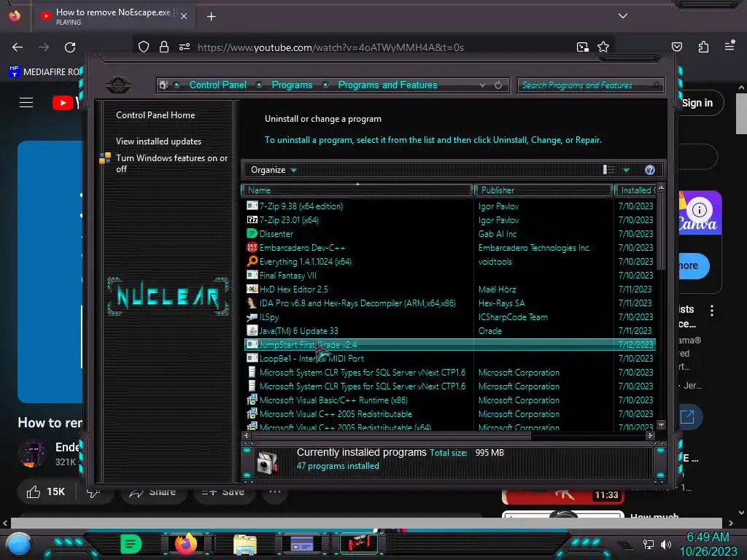This screenshot has height=560, width=747.
Task: Select the JumpStart First Grade v2.4 row
Action: (x=450, y=345)
